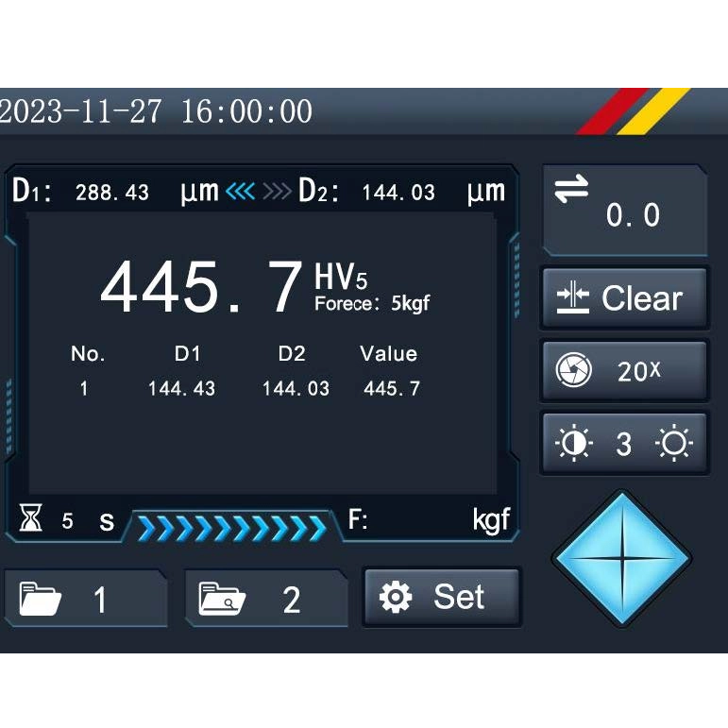This screenshot has height=728, width=728.
Task: Click the right gray chevrons by D2
Action: tap(277, 192)
